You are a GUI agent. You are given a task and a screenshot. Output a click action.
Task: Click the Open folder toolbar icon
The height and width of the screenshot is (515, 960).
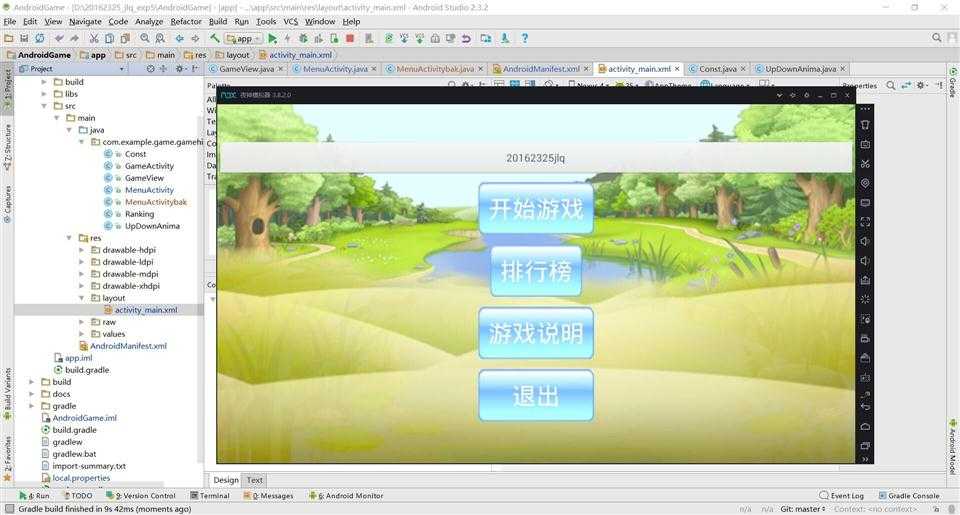(9, 38)
